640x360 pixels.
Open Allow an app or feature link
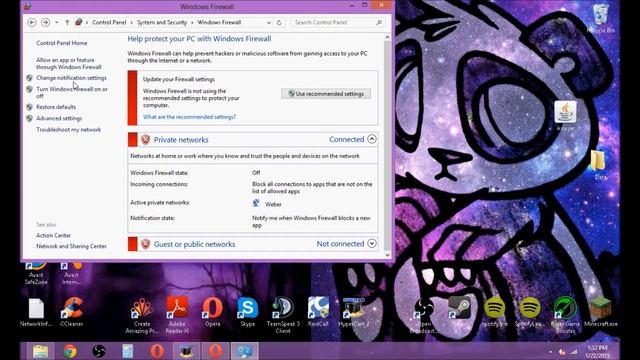click(69, 63)
